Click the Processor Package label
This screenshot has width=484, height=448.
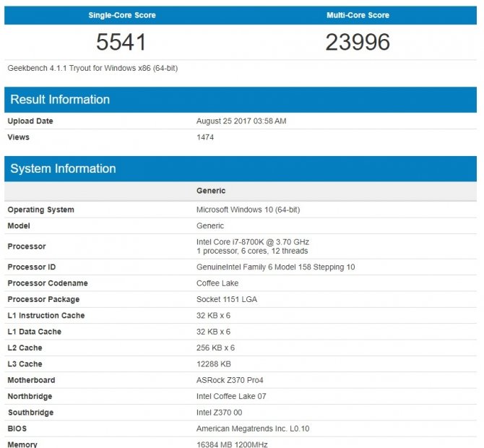[x=43, y=299]
